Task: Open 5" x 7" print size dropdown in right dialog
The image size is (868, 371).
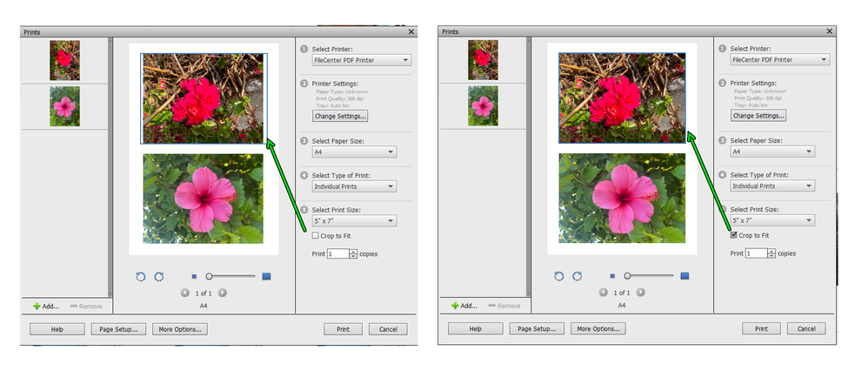Action: click(772, 220)
